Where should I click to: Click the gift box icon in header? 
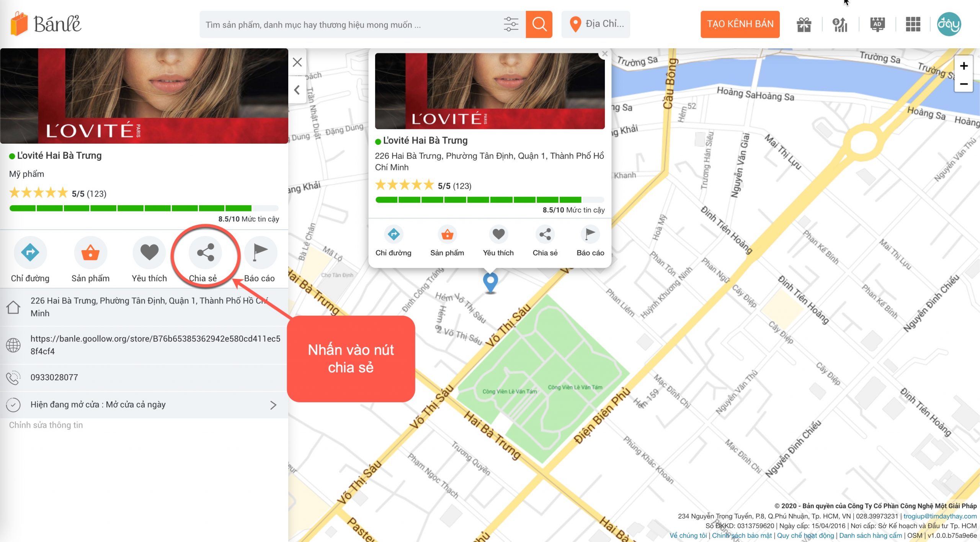tap(804, 25)
